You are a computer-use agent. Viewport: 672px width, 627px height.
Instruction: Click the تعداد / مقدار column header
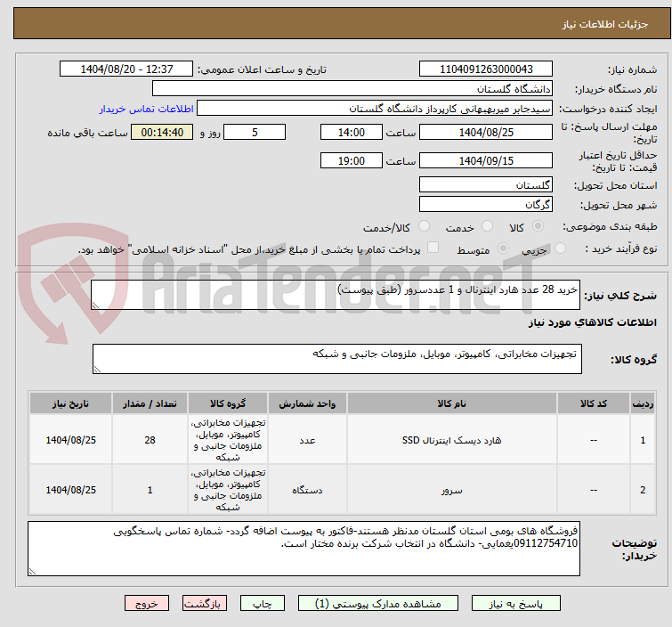tap(150, 403)
